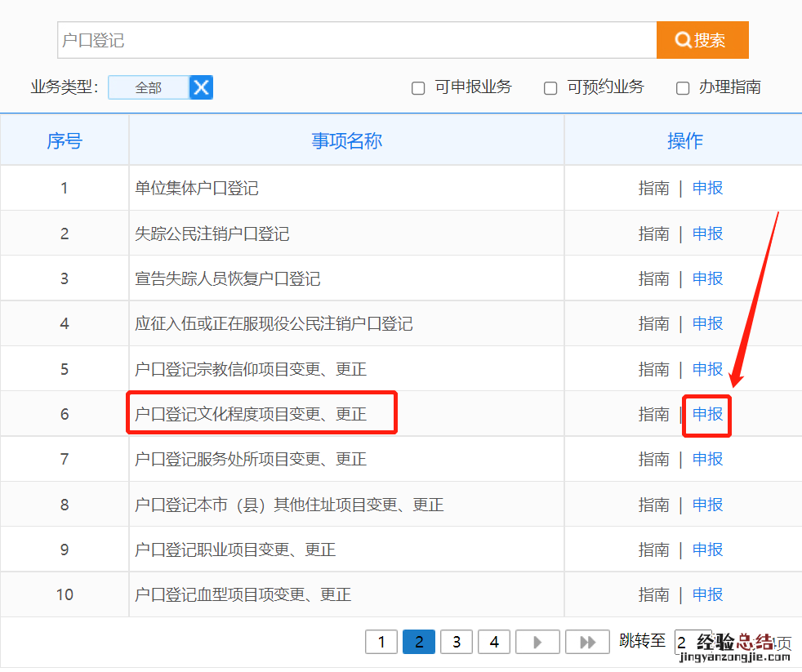Viewport: 802px width, 672px height.
Task: Click the orange 搜索 search button
Action: [x=702, y=40]
